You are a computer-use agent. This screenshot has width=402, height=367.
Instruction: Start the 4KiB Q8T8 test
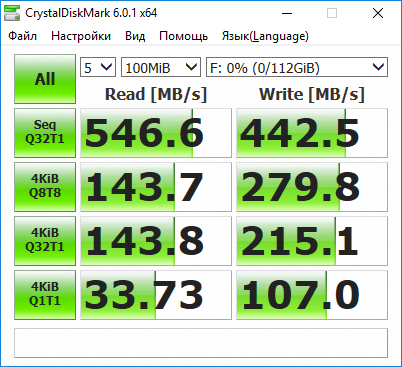pyautogui.click(x=45, y=187)
